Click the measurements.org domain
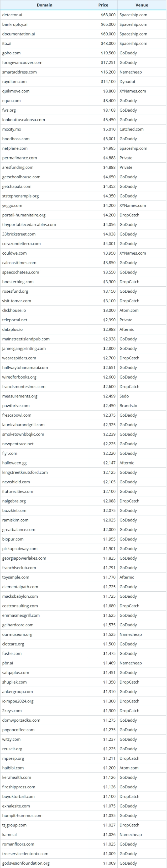 (x=19, y=396)
